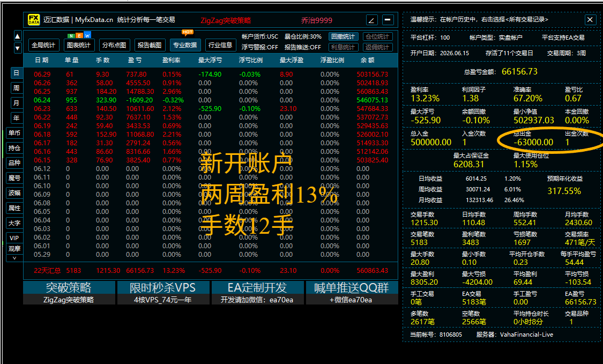Click the 利息统计 button
The height and width of the screenshot is (364, 603).
pos(344,47)
